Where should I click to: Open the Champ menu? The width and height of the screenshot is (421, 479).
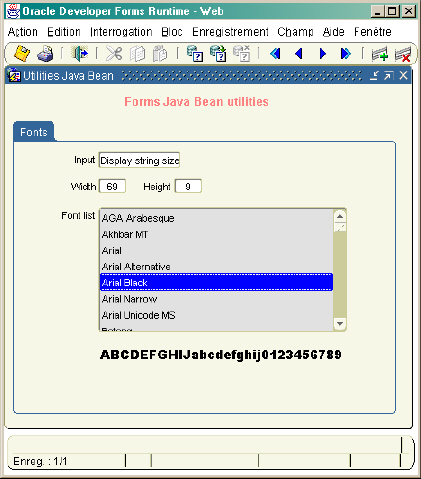point(295,32)
